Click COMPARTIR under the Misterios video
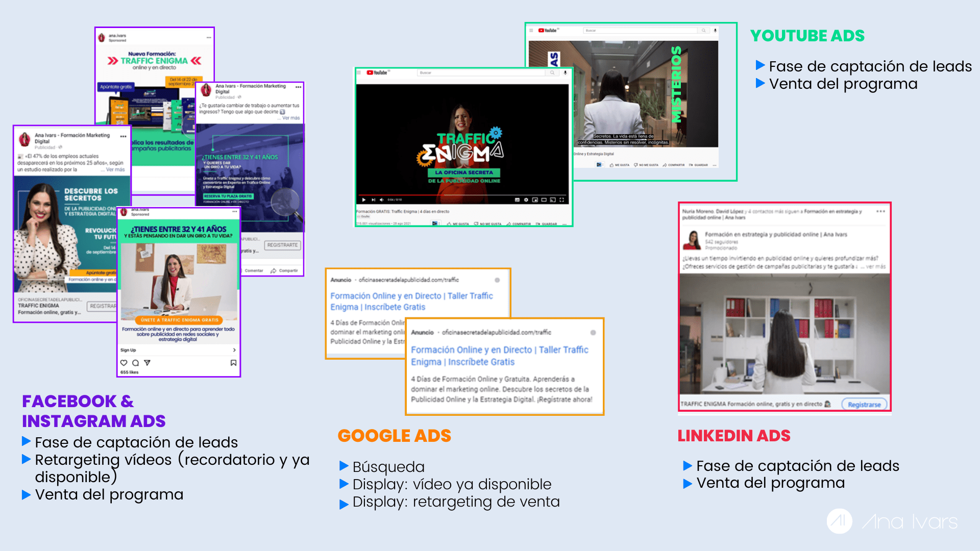Viewport: 980px width, 551px height. tap(674, 165)
